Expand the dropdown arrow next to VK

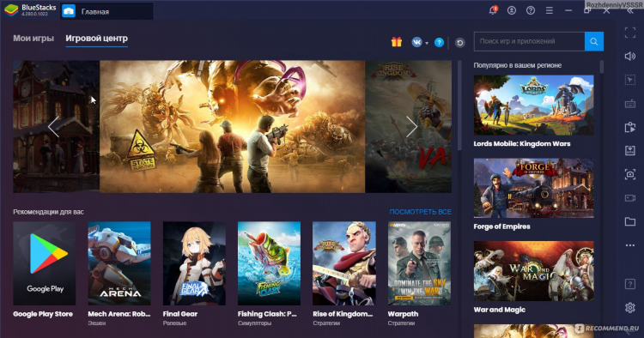click(427, 43)
